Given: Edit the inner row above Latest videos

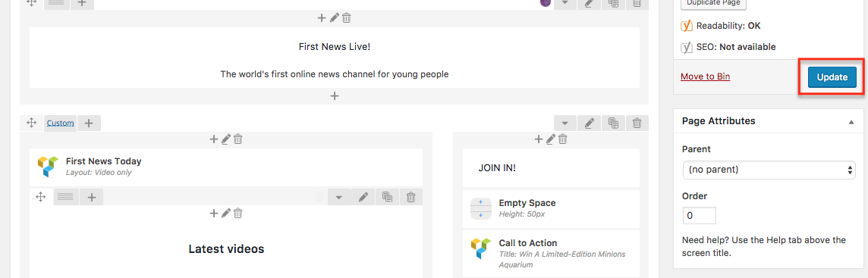Looking at the screenshot, I should tap(363, 197).
